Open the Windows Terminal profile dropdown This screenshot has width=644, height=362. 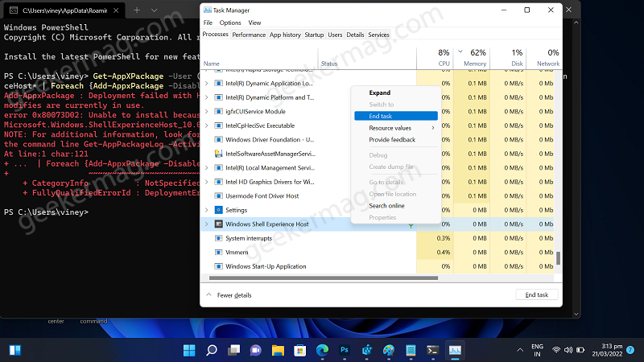[x=154, y=10]
